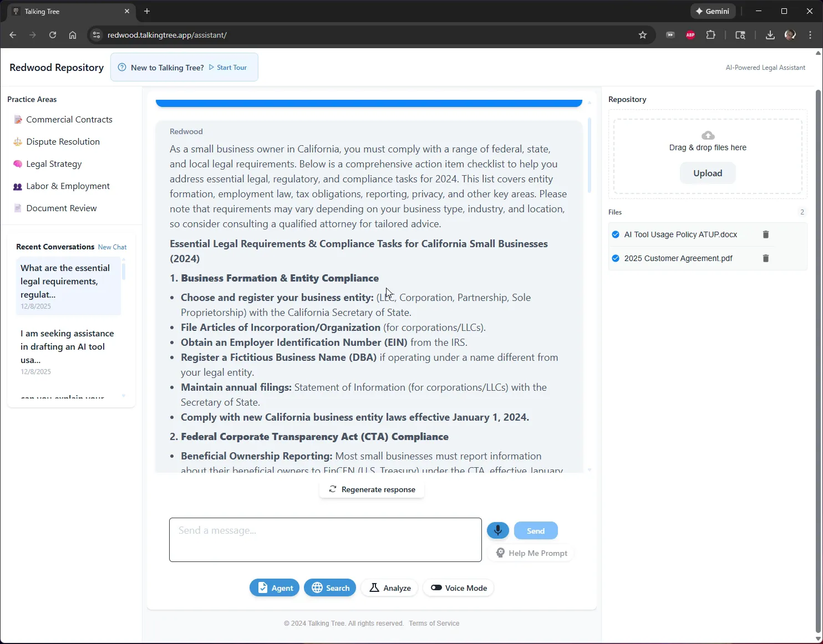
Task: Click Regenerate response button
Action: point(372,489)
